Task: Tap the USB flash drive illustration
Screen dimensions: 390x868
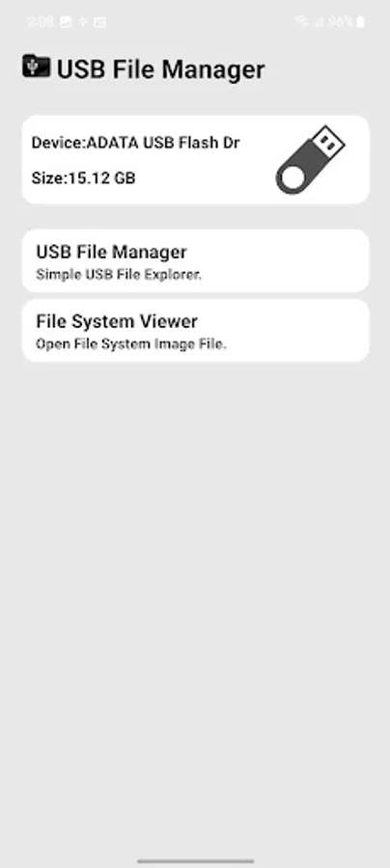Action: (x=310, y=160)
